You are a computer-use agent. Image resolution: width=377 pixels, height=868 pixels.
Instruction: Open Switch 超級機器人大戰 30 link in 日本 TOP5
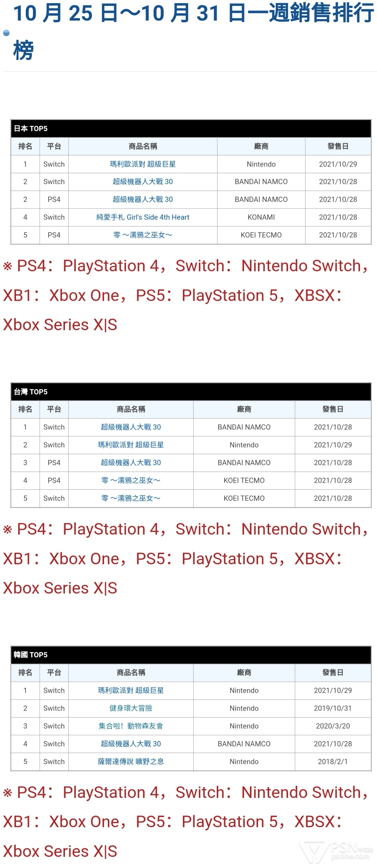[x=143, y=182]
